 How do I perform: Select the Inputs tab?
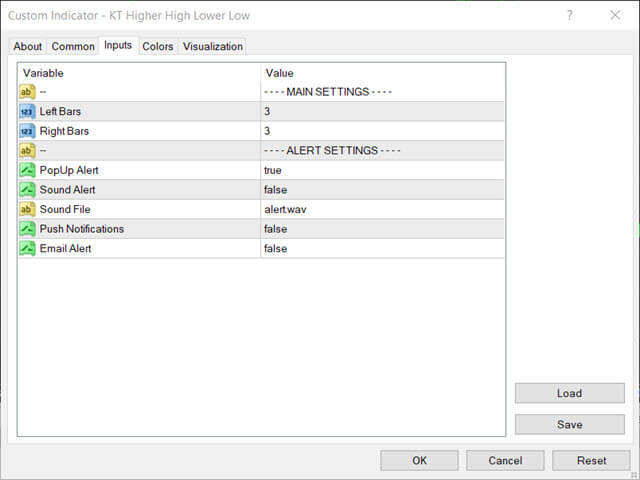[x=118, y=45]
